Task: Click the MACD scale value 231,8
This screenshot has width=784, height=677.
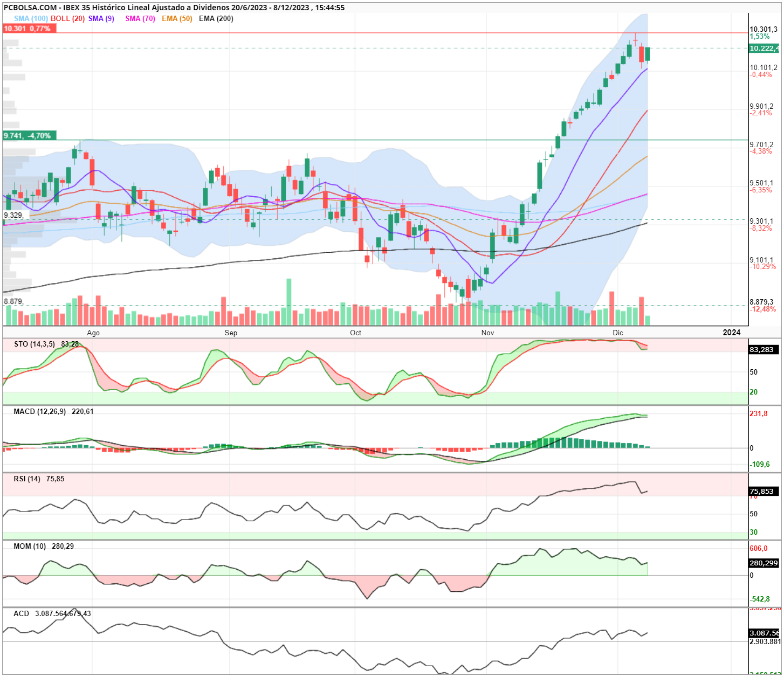Action: tap(759, 414)
